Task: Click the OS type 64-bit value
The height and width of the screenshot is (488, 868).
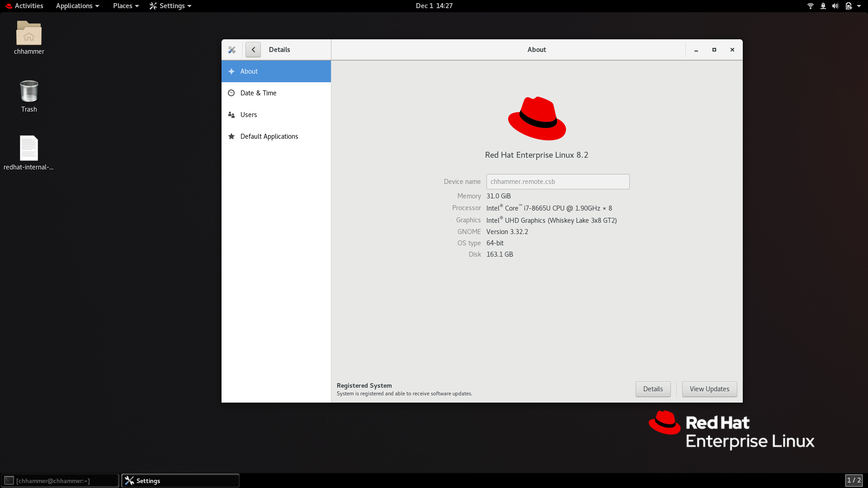Action: coord(495,243)
